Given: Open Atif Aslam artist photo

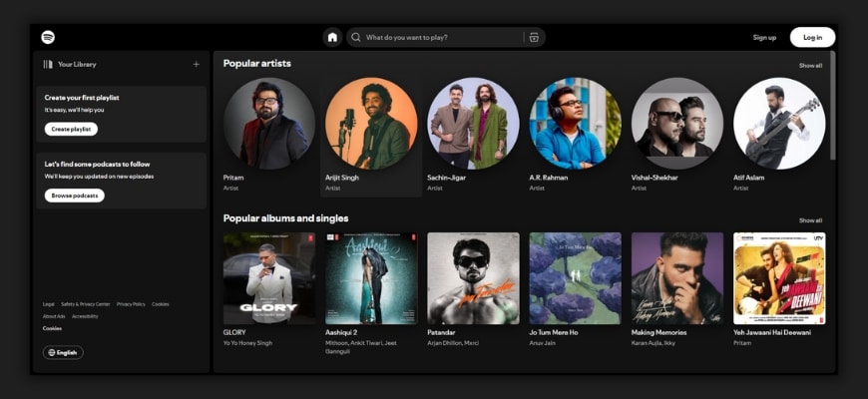Looking at the screenshot, I should point(779,124).
